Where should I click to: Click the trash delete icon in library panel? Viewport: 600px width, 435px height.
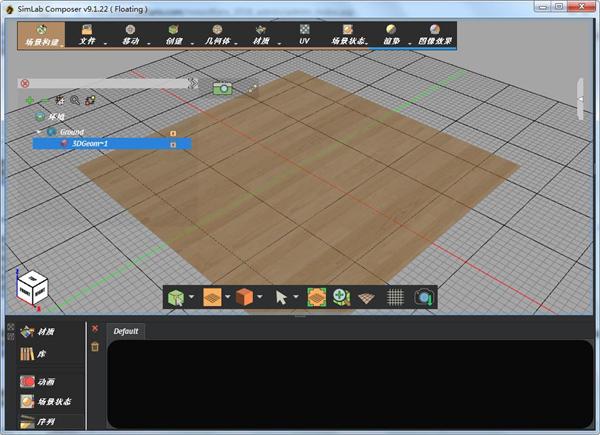click(x=95, y=346)
